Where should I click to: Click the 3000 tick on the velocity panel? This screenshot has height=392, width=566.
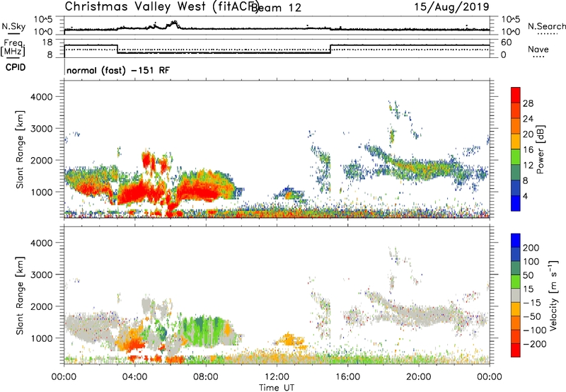(x=41, y=275)
